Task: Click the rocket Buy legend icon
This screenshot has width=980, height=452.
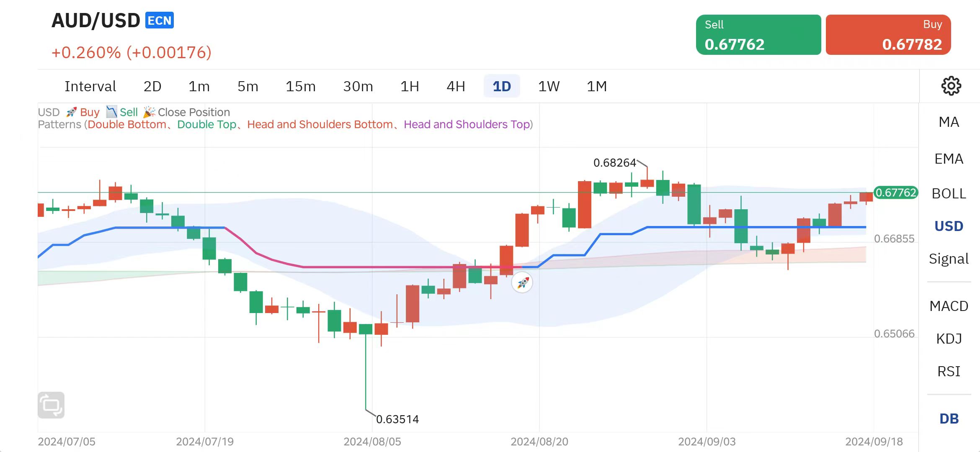Action: 72,112
